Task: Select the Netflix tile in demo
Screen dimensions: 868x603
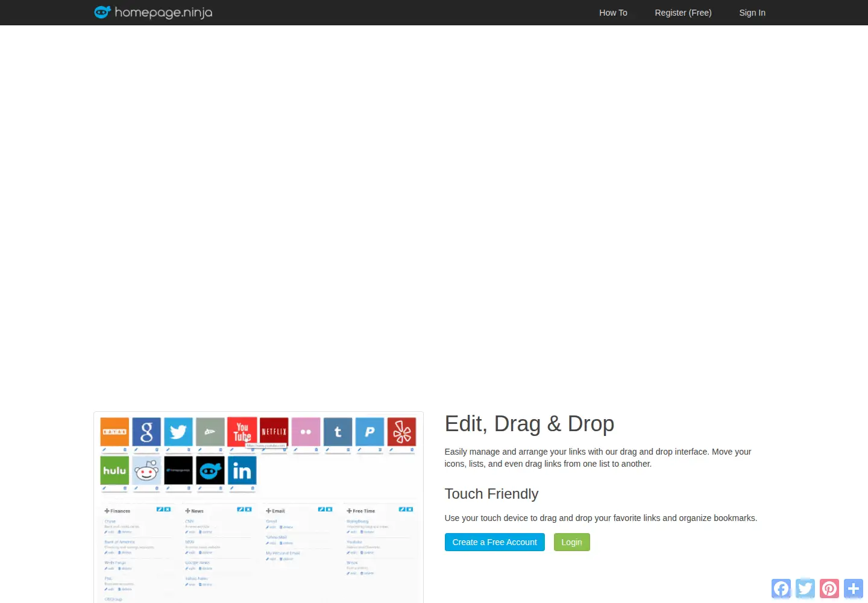Action: pos(274,432)
